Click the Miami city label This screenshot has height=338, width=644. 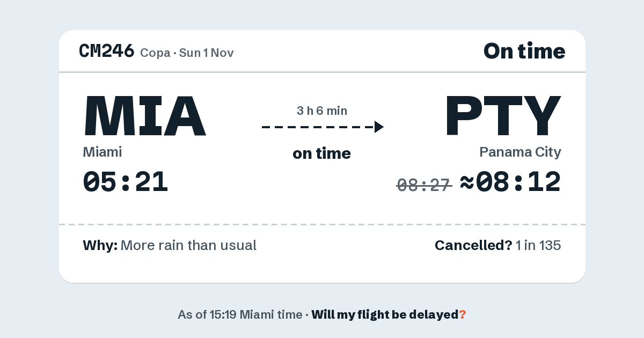tap(103, 152)
